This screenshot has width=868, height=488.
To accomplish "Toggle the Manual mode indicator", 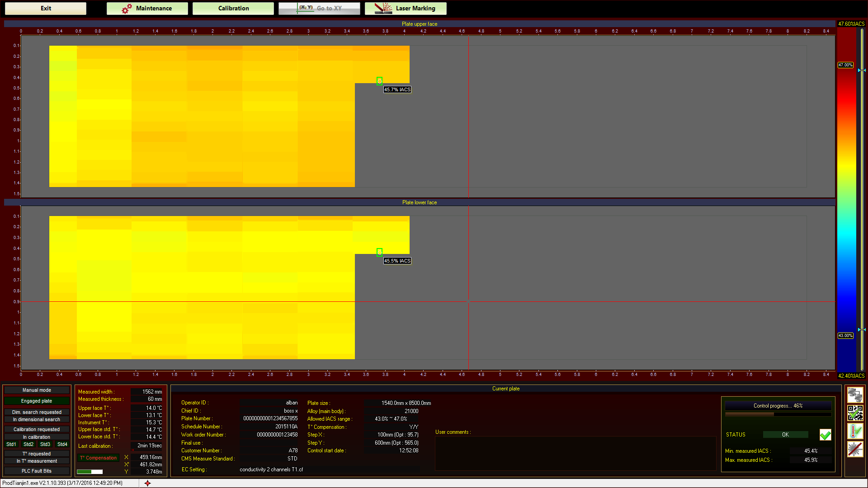I will [37, 390].
